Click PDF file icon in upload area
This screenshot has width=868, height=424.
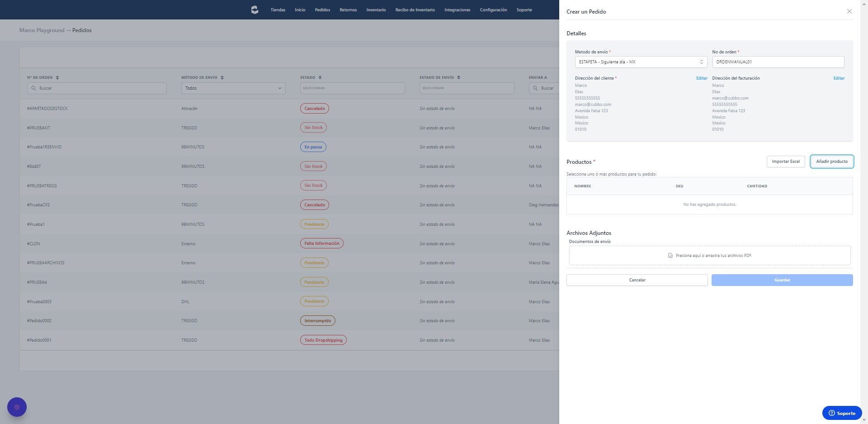[670, 256]
